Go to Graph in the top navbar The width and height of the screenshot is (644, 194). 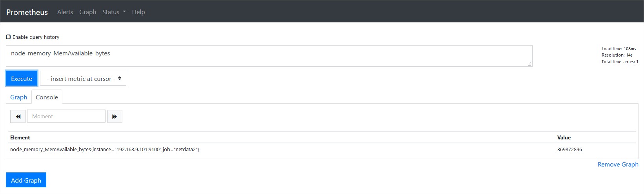coord(87,12)
